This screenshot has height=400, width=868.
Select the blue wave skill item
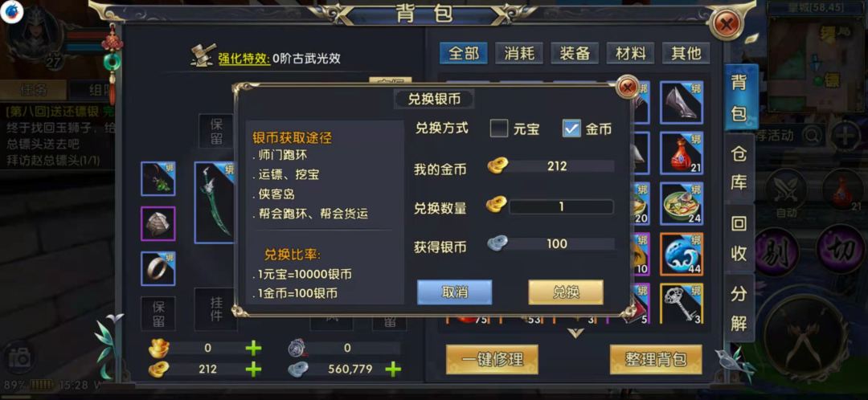click(682, 255)
